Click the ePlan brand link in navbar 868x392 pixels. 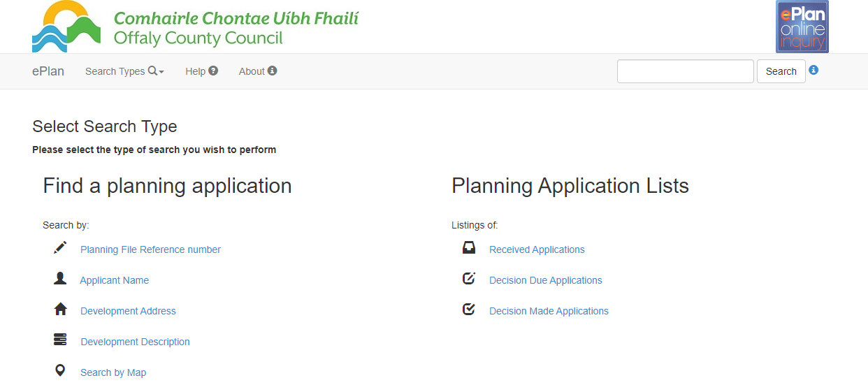(48, 71)
